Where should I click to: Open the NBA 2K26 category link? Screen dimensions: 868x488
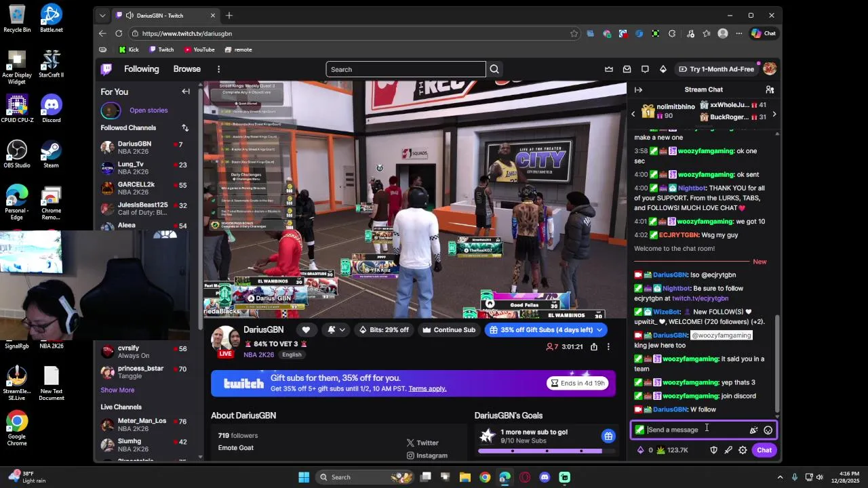[260, 354]
